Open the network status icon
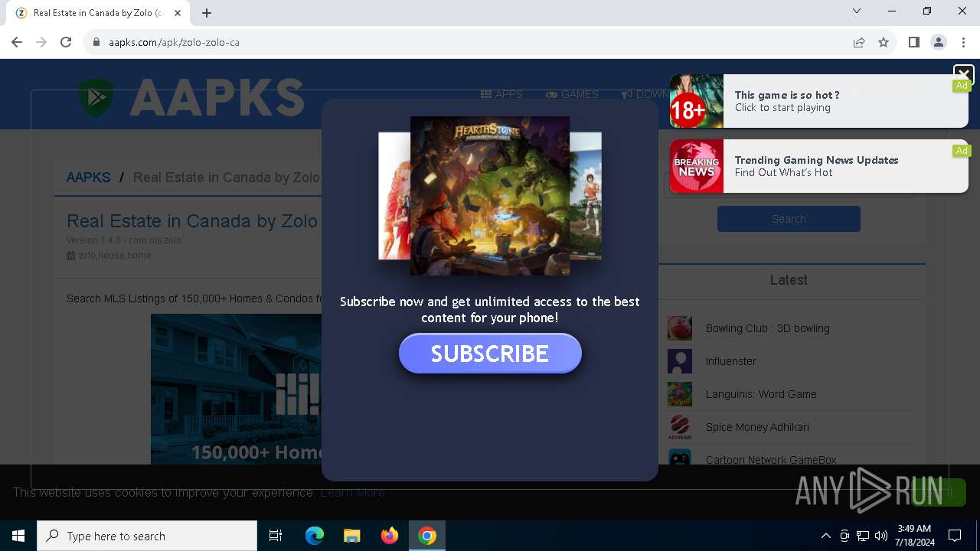The height and width of the screenshot is (551, 980). [x=863, y=536]
